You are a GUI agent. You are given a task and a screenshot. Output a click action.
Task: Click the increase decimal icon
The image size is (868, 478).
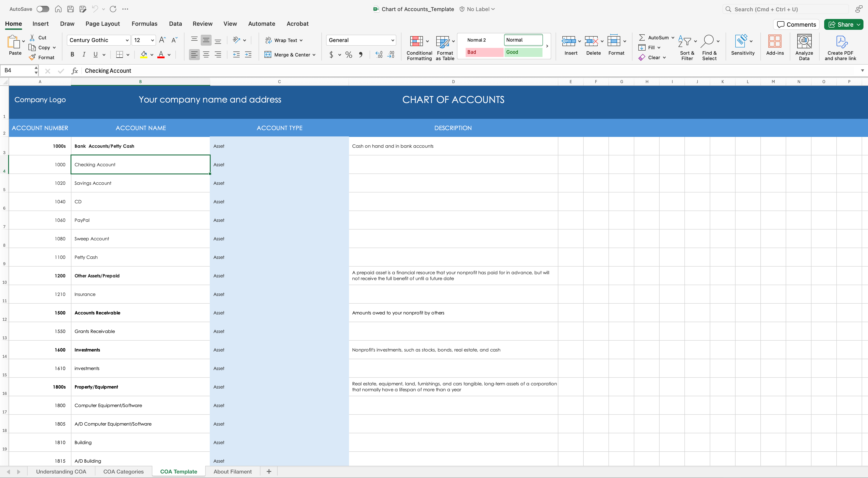click(379, 55)
